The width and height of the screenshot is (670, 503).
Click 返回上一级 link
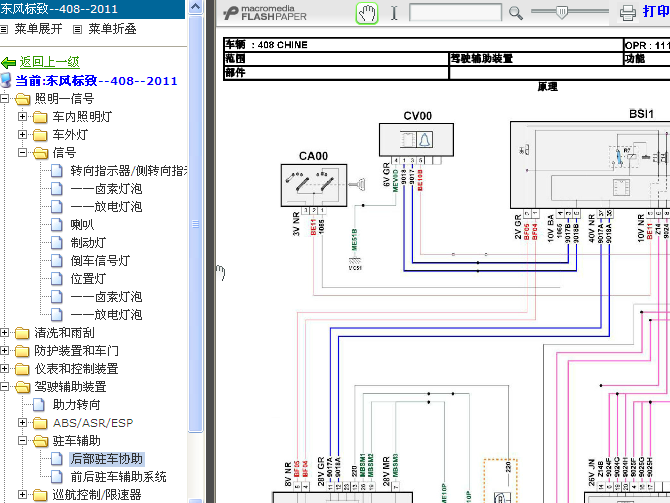(50, 62)
